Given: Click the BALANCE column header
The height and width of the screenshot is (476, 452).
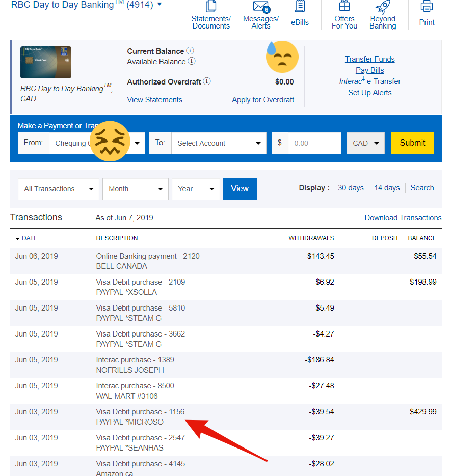Looking at the screenshot, I should 422,238.
